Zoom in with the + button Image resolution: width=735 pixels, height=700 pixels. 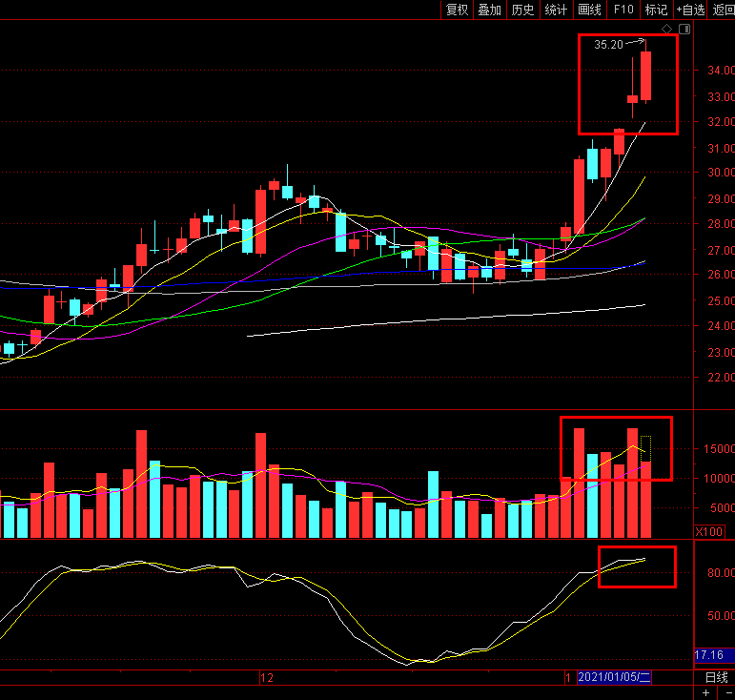tap(706, 693)
